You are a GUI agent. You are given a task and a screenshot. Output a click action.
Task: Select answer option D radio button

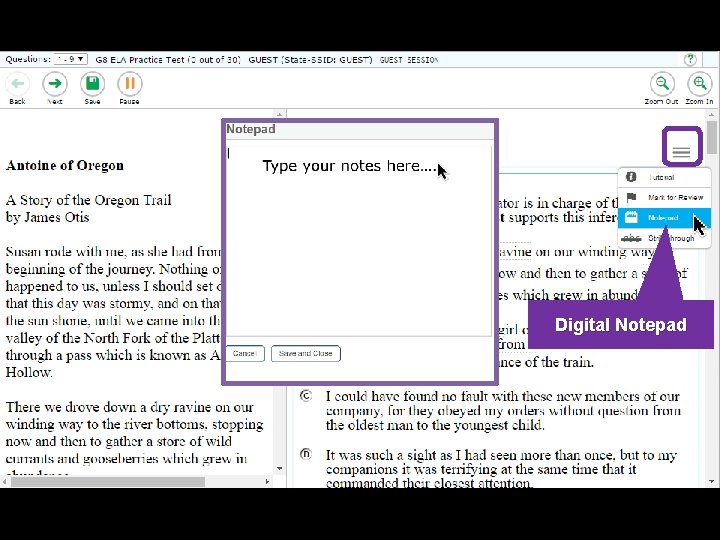point(306,454)
